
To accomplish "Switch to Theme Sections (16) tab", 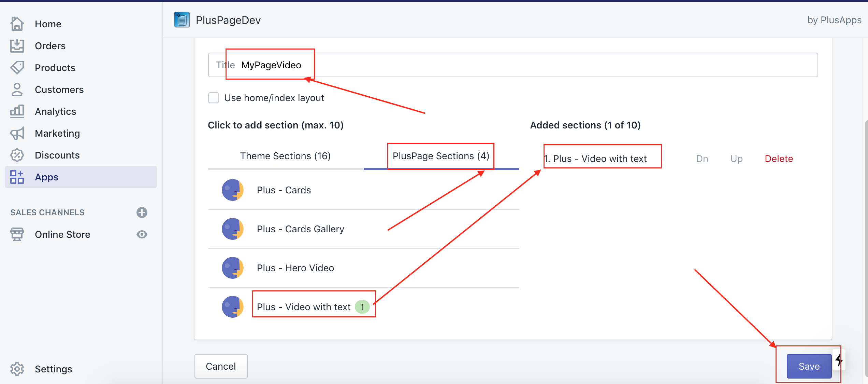I will (285, 156).
